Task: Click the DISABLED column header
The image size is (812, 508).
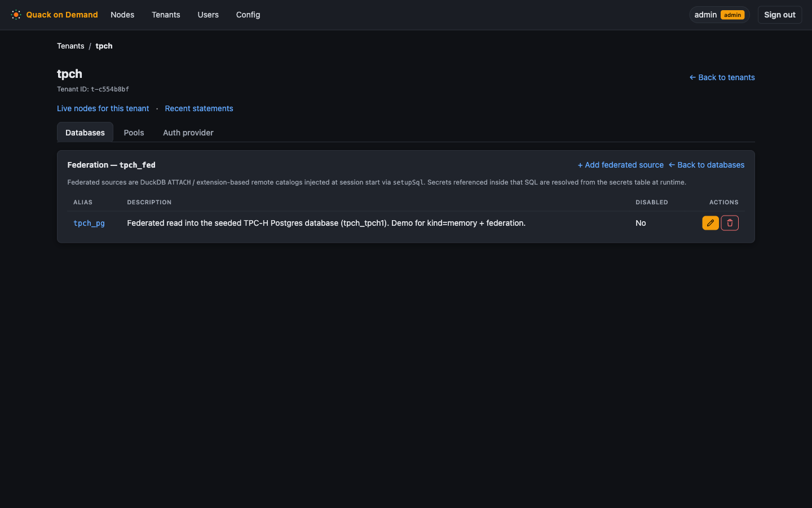Action: coord(652,202)
